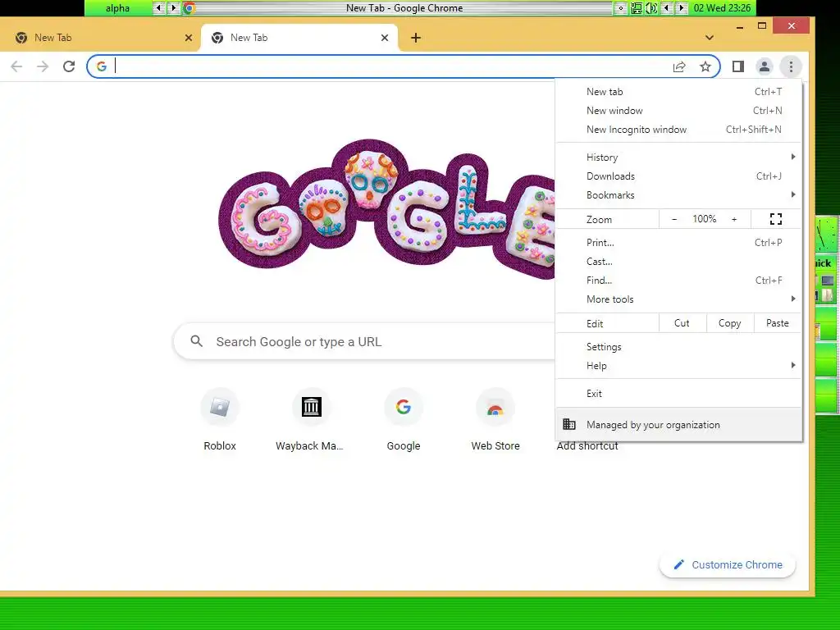
Task: Click the Google doodle image
Action: tap(386, 209)
